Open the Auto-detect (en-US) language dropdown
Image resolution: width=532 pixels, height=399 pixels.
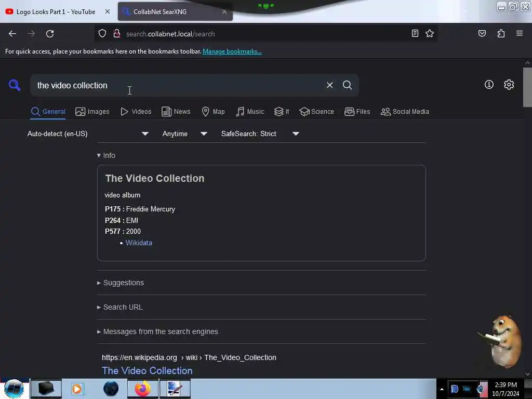[x=88, y=134]
